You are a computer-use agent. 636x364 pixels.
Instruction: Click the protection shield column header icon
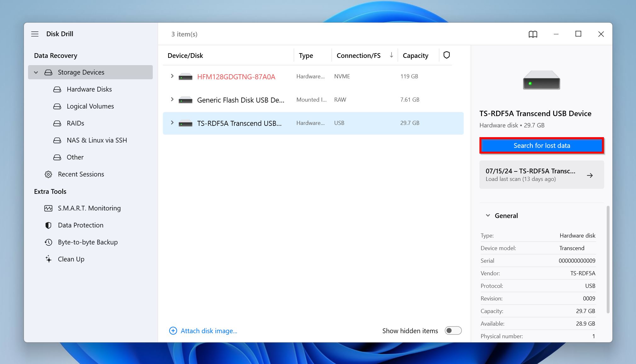click(446, 55)
